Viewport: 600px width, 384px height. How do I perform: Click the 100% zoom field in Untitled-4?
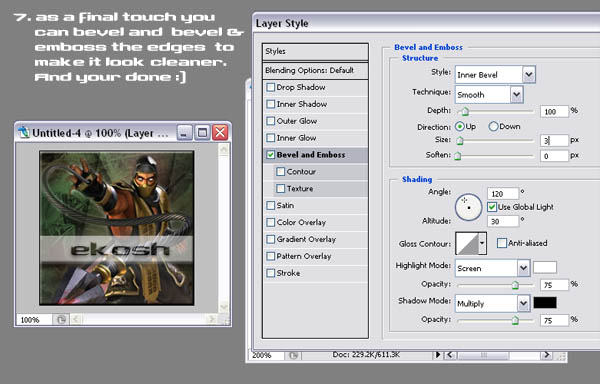[x=34, y=319]
